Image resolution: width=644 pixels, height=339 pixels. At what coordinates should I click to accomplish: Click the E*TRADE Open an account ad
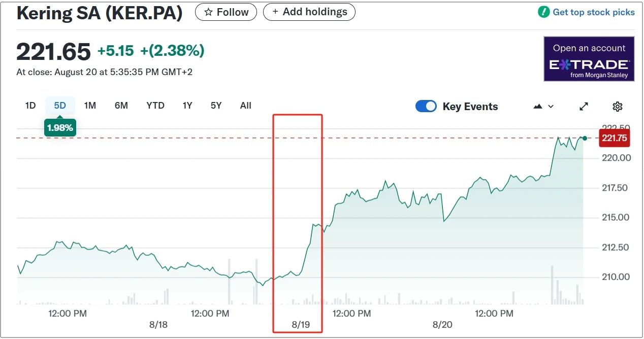[589, 59]
